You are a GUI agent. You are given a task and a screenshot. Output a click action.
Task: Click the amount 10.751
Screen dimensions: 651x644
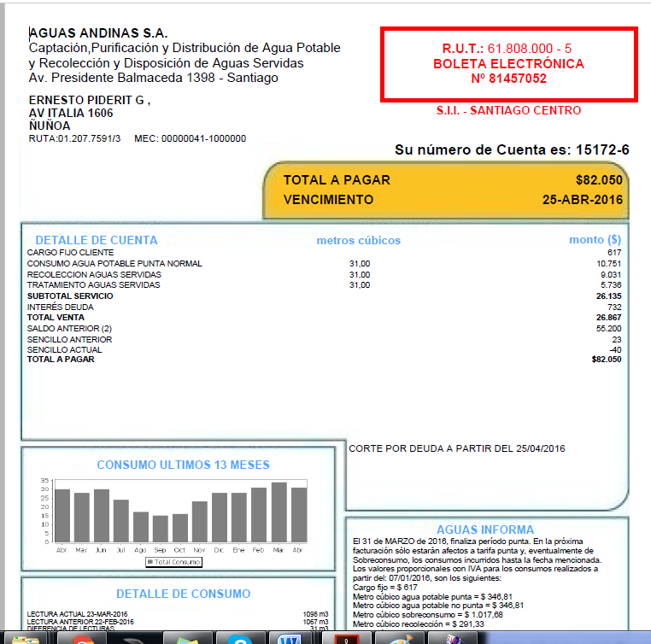point(608,263)
